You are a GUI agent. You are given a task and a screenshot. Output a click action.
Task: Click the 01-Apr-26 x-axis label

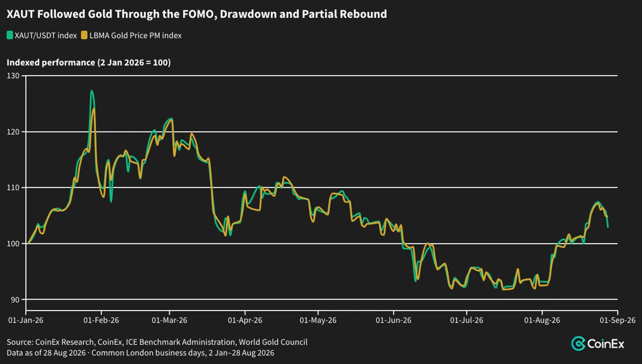point(245,320)
